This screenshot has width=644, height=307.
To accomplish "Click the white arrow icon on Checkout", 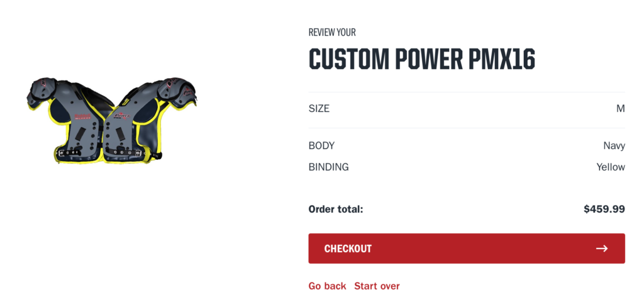I will 602,248.
